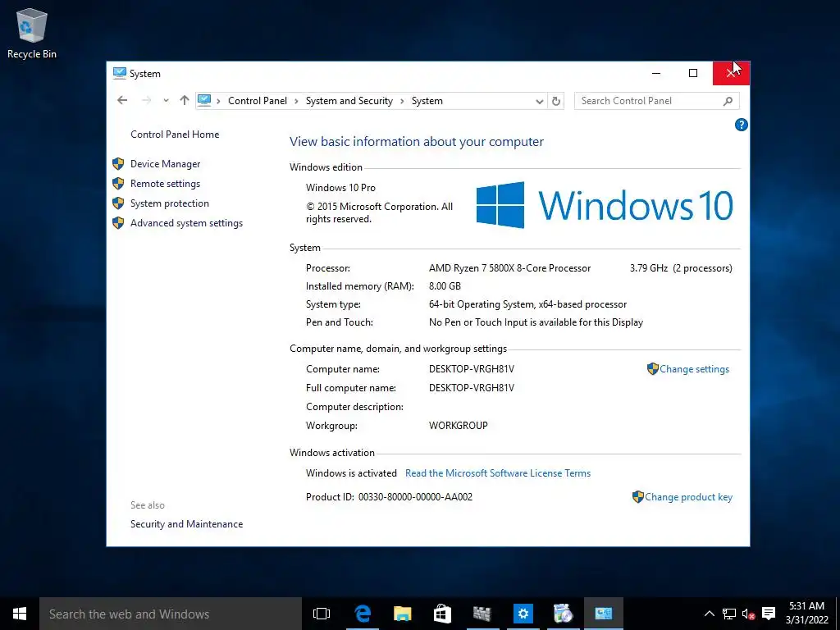
Task: Select the 8.00 GB RAM value
Action: (445, 286)
